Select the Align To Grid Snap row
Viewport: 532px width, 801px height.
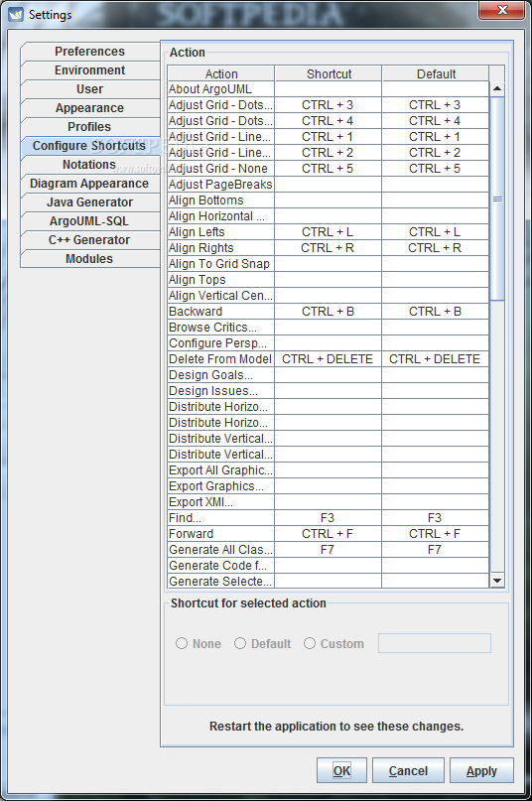click(x=329, y=264)
